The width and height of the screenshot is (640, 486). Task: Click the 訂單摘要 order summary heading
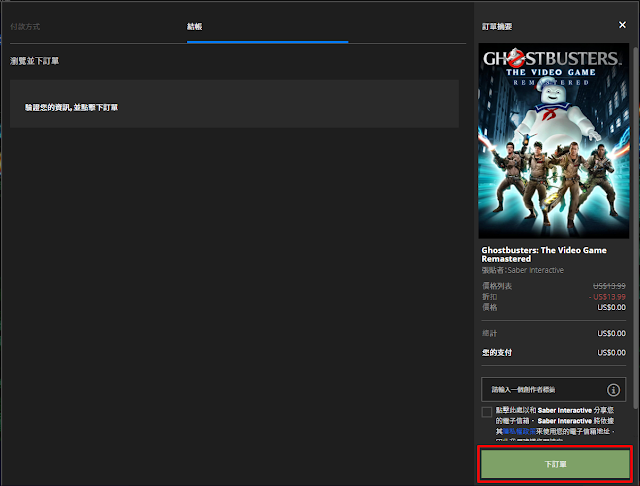497,27
